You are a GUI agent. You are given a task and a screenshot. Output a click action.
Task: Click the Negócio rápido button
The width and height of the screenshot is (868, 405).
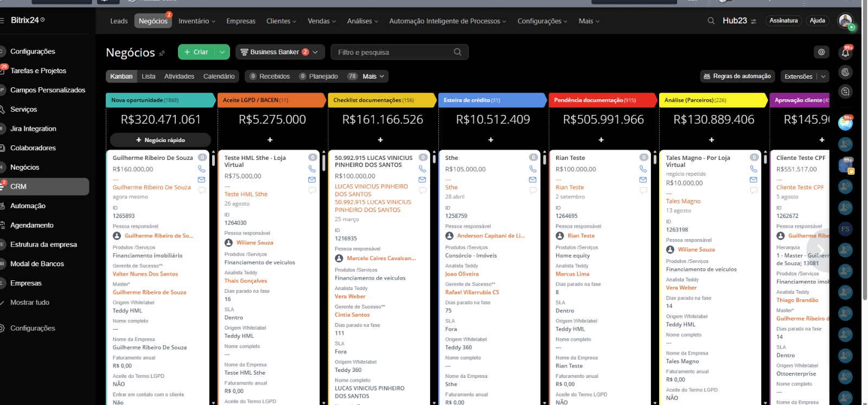pos(161,140)
